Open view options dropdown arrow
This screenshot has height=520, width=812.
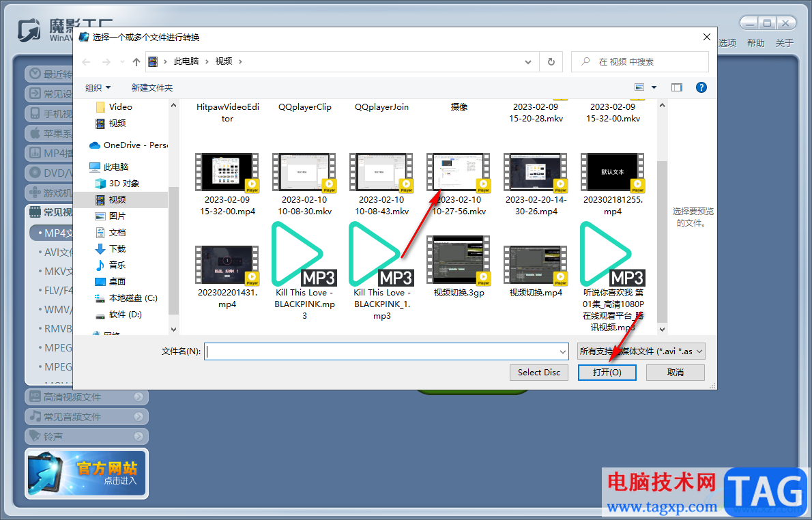coord(654,87)
